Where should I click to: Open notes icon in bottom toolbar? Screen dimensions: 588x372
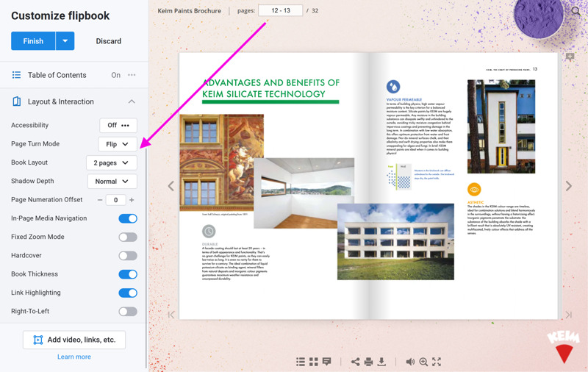coord(326,362)
